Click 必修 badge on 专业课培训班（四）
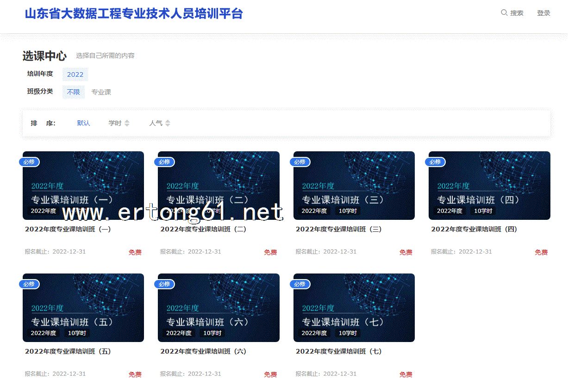 [x=435, y=162]
